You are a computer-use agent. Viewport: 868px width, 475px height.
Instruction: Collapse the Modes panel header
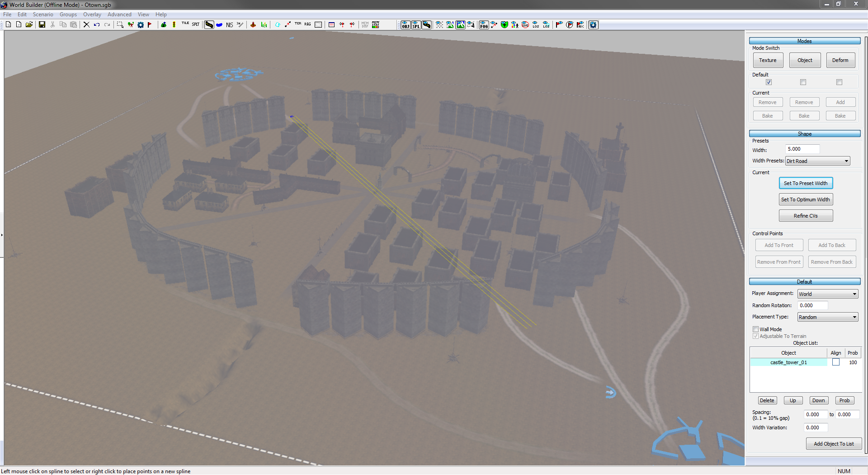click(804, 41)
